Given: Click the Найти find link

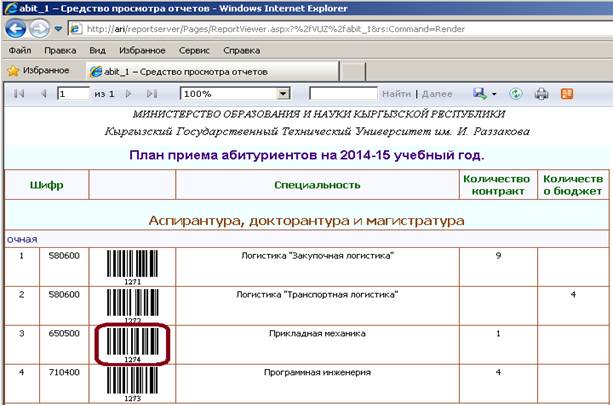Looking at the screenshot, I should (x=396, y=94).
